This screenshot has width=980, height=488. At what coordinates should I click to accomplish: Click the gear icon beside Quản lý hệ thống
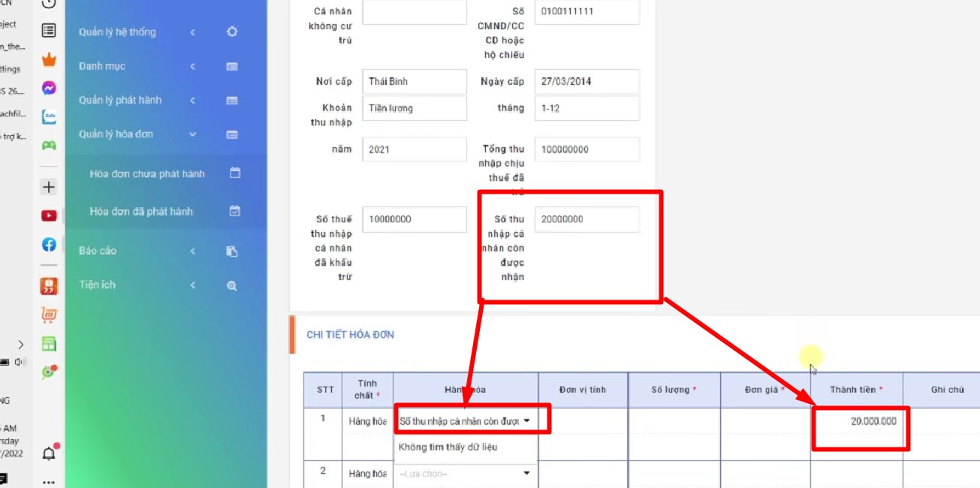232,32
